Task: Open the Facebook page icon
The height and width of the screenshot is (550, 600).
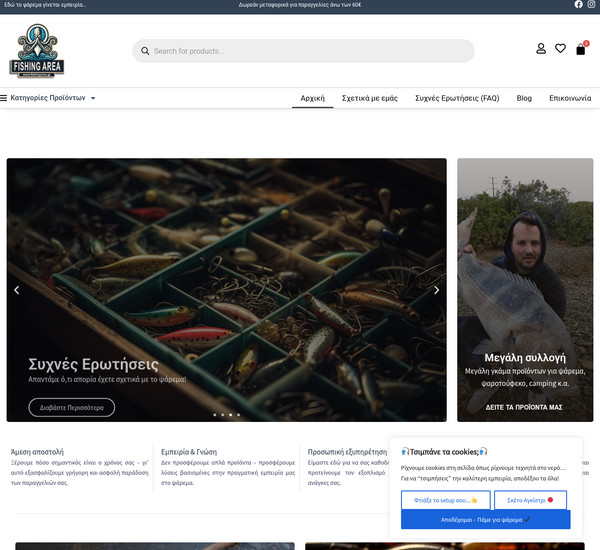Action: coord(579,5)
